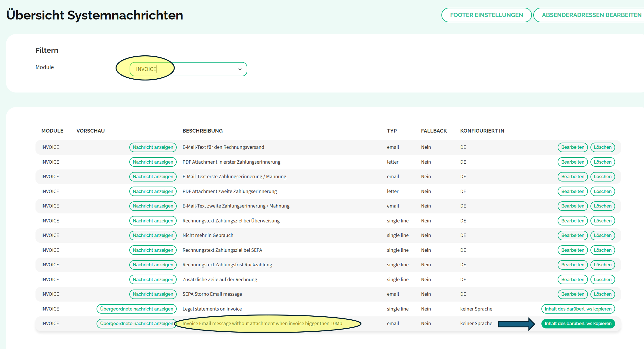Delete the Nicht mehr in Gebrauch message

click(602, 235)
